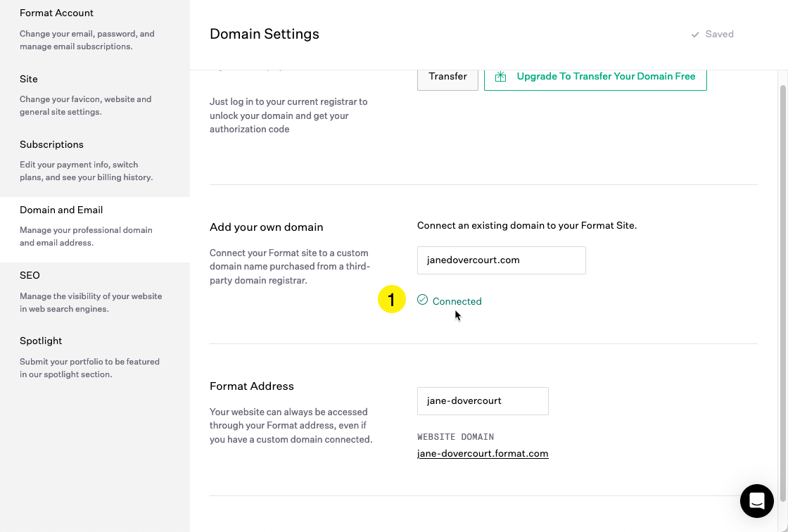788x532 pixels.
Task: Open the Subscriptions section
Action: point(51,144)
